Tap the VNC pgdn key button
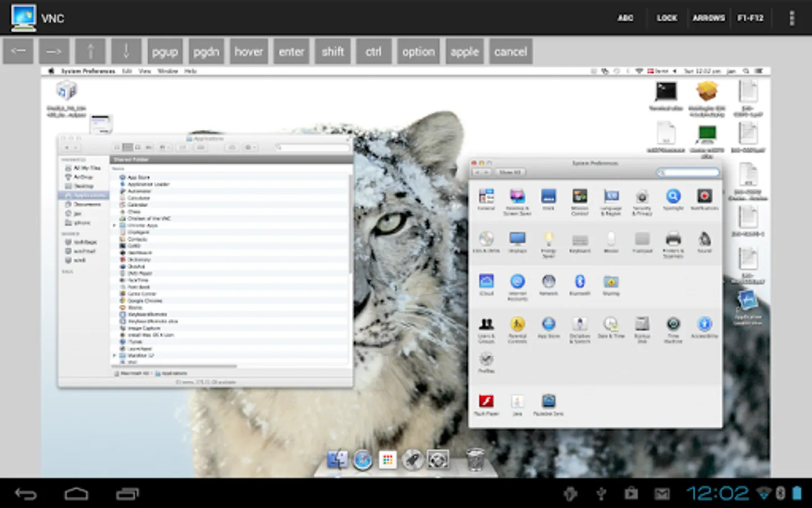Screen dimensions: 812x508 point(206,52)
